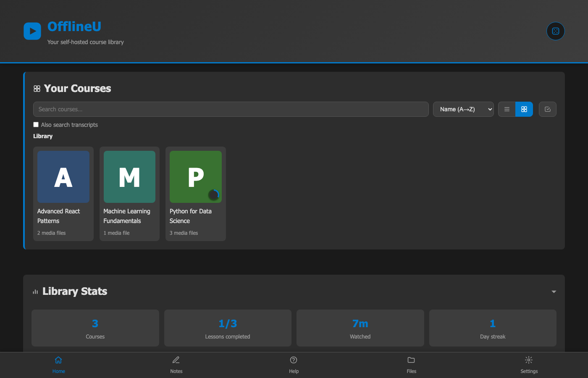Enable Also search transcripts checkbox
The height and width of the screenshot is (378, 588).
[36, 125]
